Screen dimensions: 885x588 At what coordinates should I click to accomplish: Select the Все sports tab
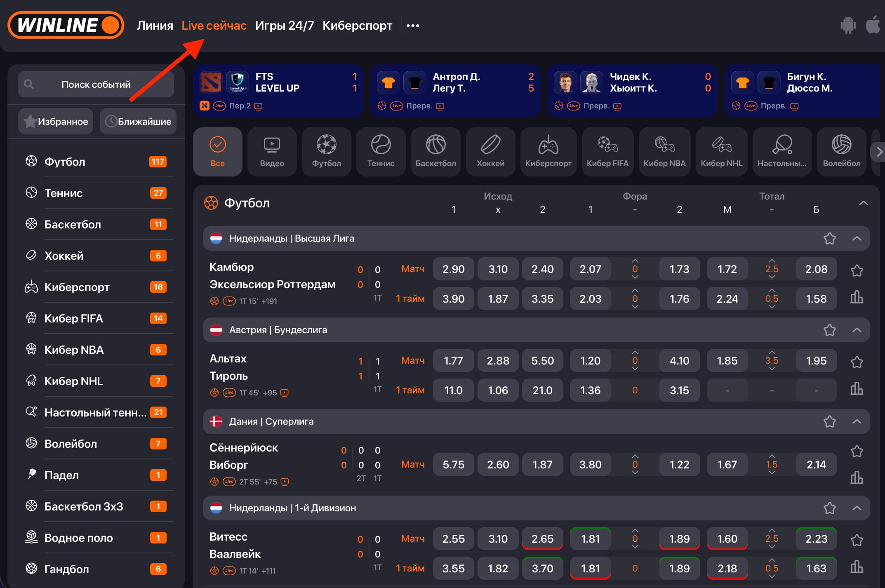218,152
